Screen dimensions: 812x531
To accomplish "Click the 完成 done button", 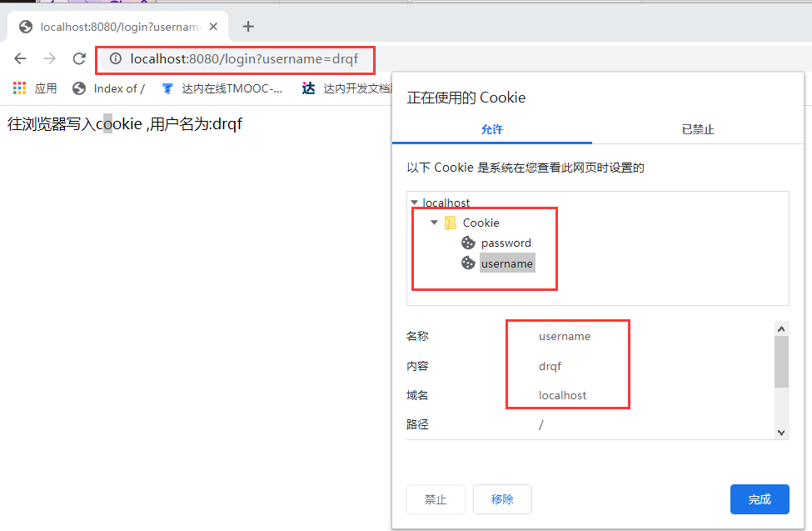I will [x=760, y=498].
